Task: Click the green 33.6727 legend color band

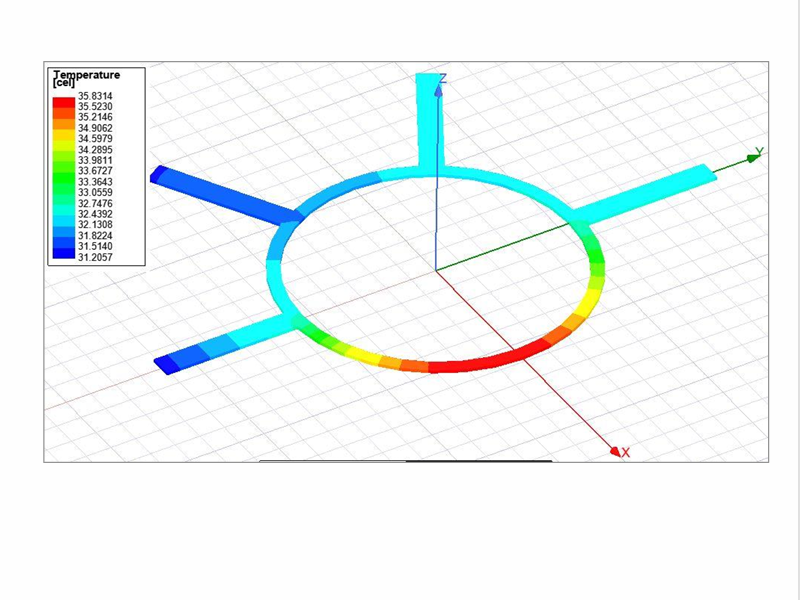Action: click(x=66, y=167)
